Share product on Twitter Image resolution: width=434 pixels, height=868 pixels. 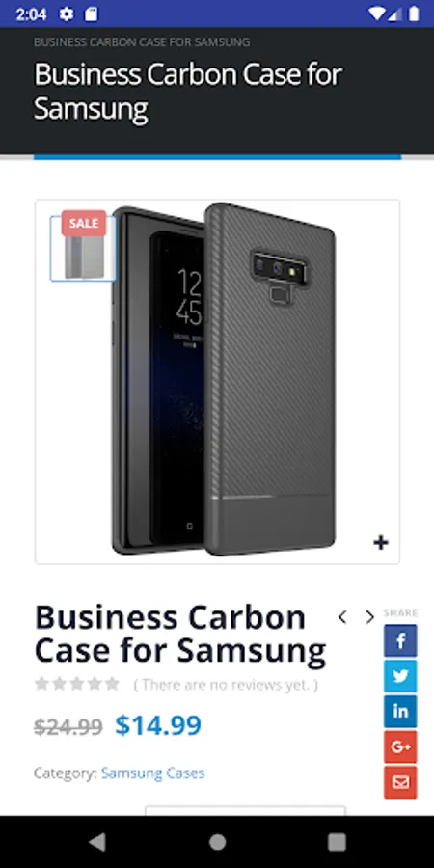tap(400, 676)
